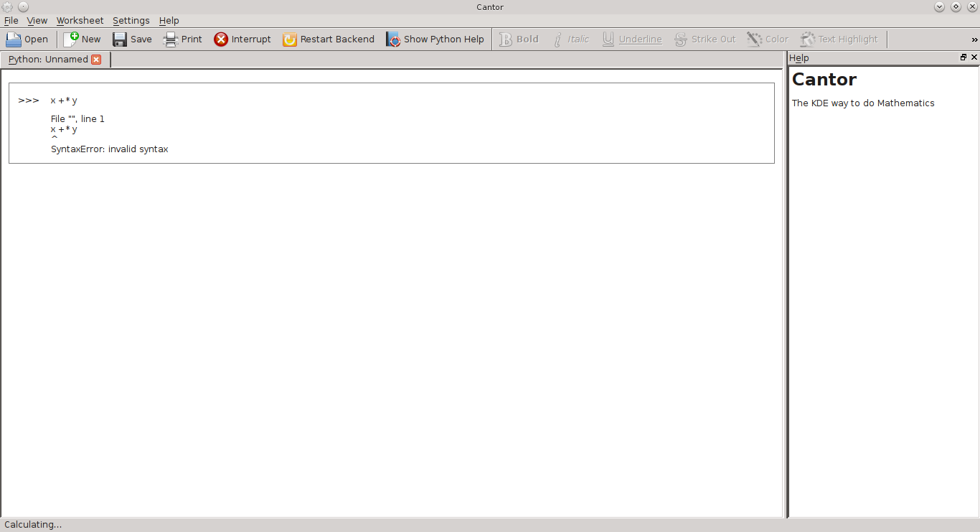Click the Help panel title label

click(799, 58)
